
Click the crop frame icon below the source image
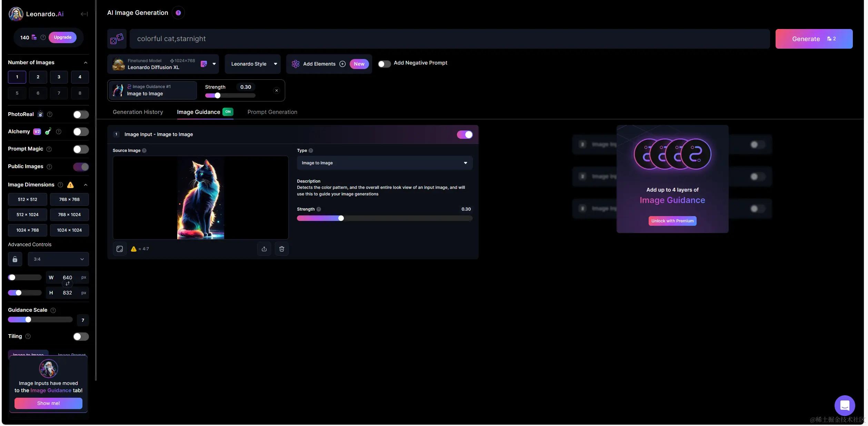pyautogui.click(x=120, y=249)
